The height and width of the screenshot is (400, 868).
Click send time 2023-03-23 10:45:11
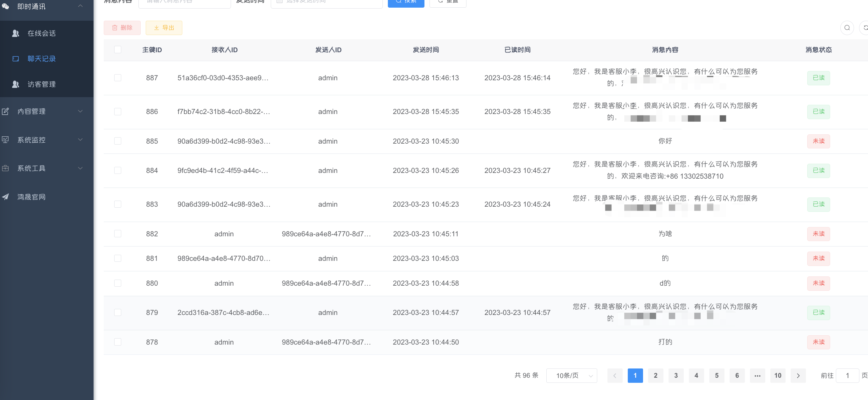[426, 234]
